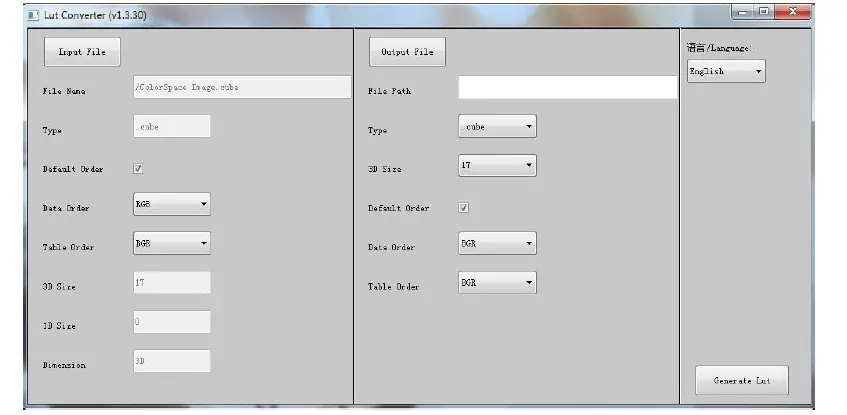Click the Output File button
Viewport: 847px width, 415px height.
[407, 52]
